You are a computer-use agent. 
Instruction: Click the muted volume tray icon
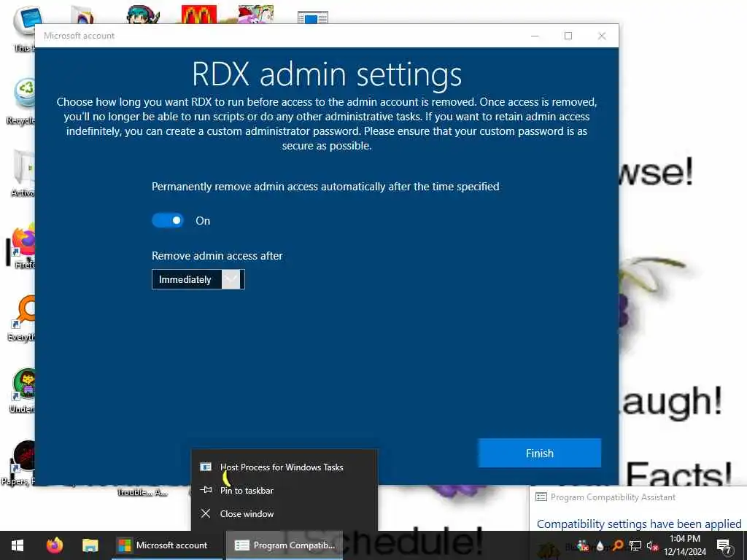652,545
